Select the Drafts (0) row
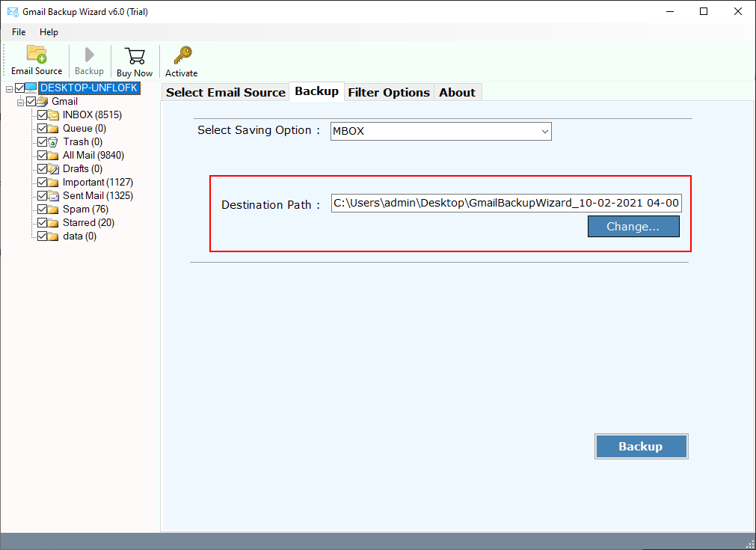Viewport: 756px width, 550px height. pyautogui.click(x=82, y=169)
